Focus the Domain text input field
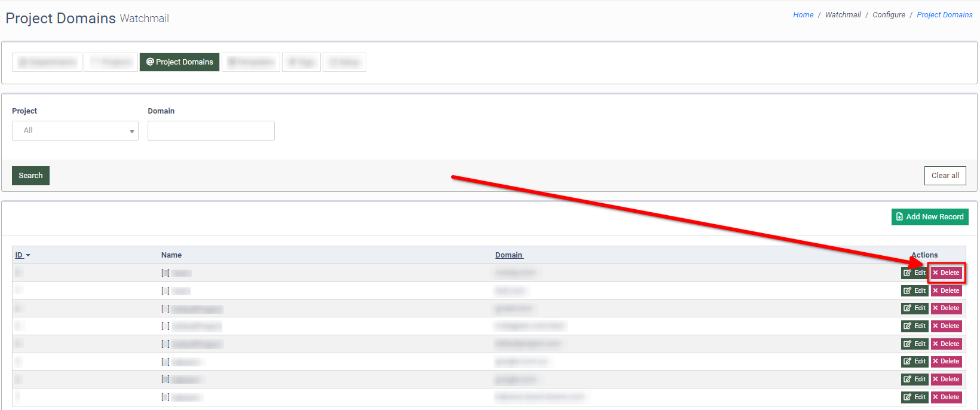980x410 pixels. 211,131
